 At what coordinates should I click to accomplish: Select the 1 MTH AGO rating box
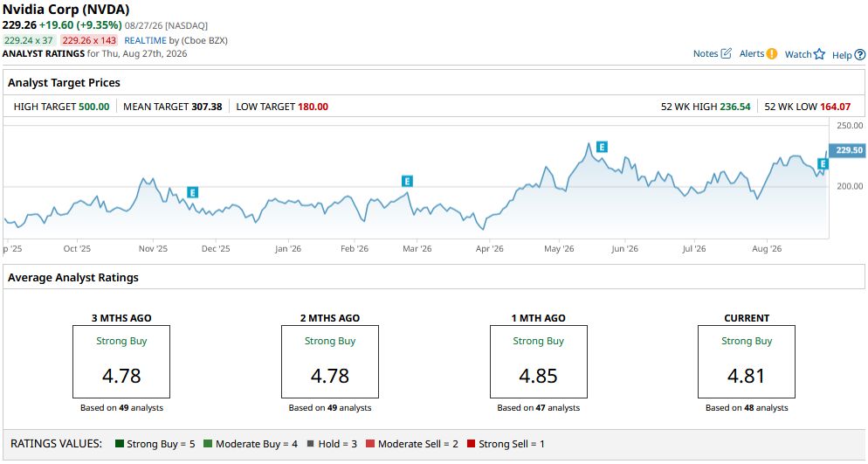click(x=539, y=362)
